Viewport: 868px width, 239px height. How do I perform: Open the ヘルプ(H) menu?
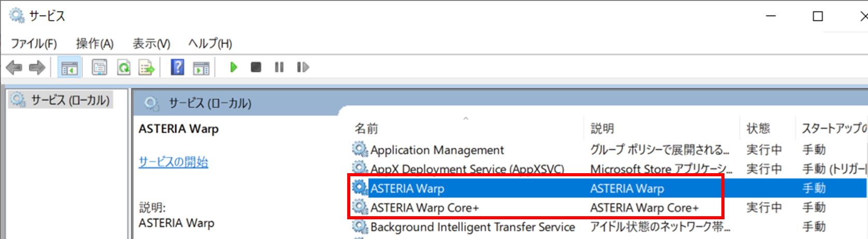coord(210,44)
